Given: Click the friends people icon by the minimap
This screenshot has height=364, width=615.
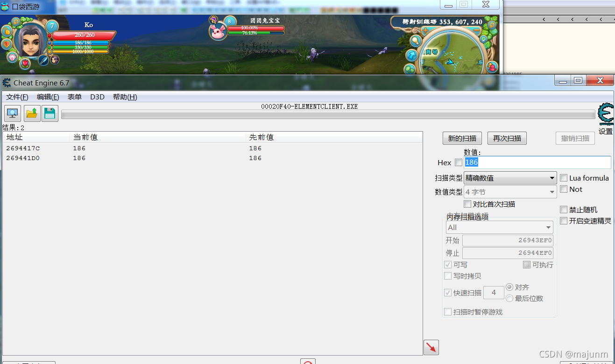Looking at the screenshot, I should (x=492, y=67).
